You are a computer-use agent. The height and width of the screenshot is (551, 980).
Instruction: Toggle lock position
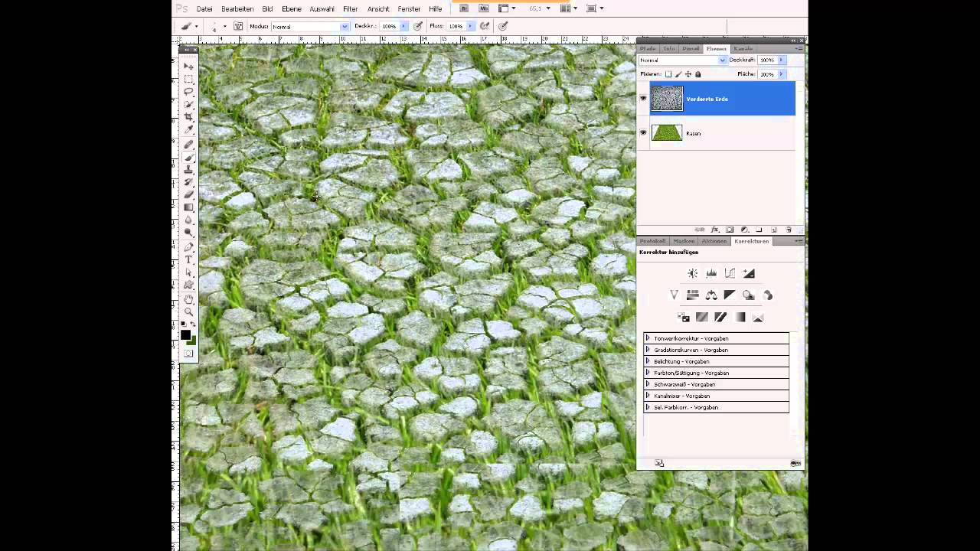tap(688, 74)
